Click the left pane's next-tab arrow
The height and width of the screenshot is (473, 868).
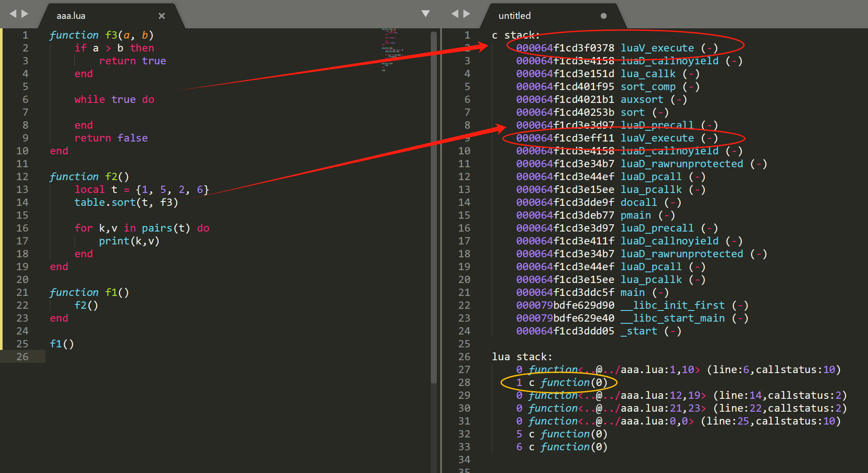[x=25, y=14]
